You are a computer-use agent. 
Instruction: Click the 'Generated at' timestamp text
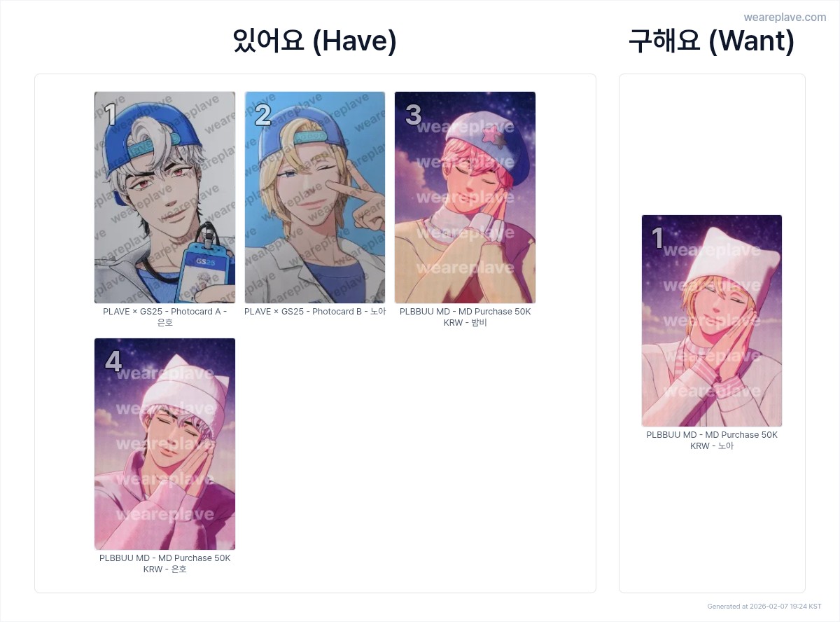764,607
